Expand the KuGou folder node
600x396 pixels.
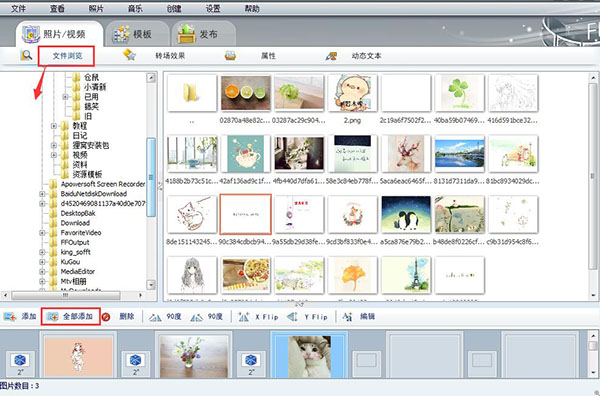click(42, 262)
